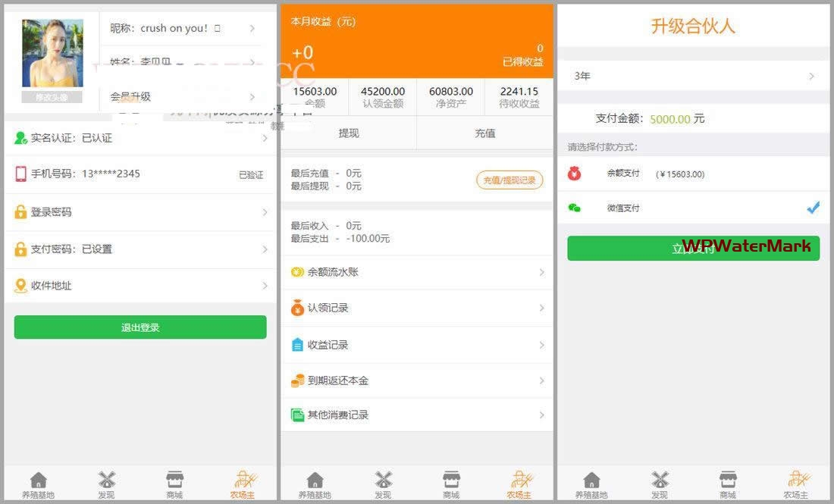Click the 实名认证 green person icon
This screenshot has height=504, width=834.
(x=20, y=138)
